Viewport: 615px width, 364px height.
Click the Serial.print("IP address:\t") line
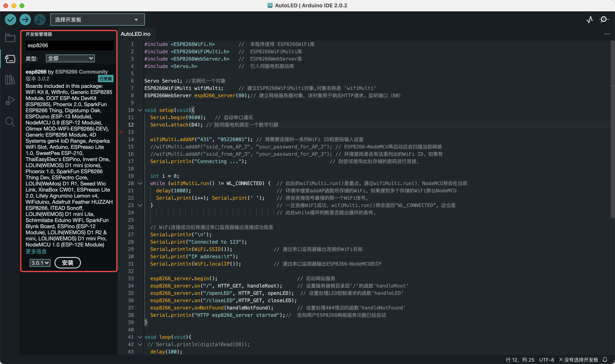194,257
